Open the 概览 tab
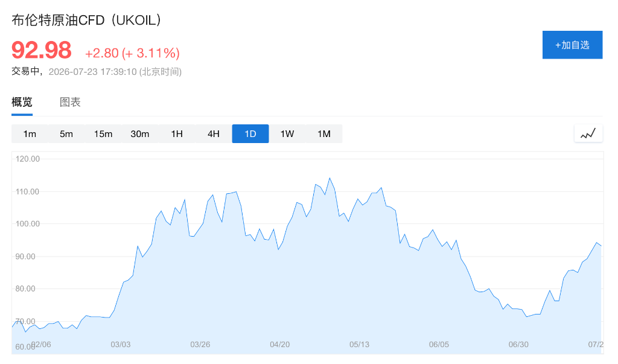Viewport: 618px width, 364px height. 22,102
